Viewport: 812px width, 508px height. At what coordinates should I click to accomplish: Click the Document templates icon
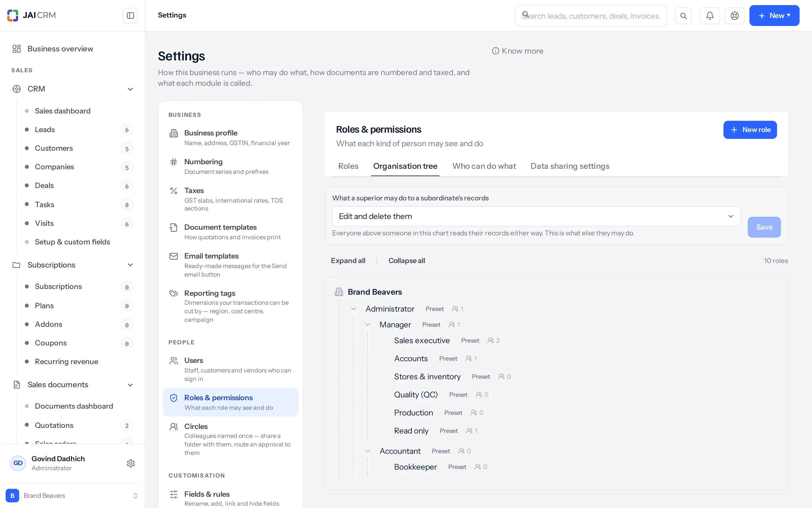(x=173, y=227)
